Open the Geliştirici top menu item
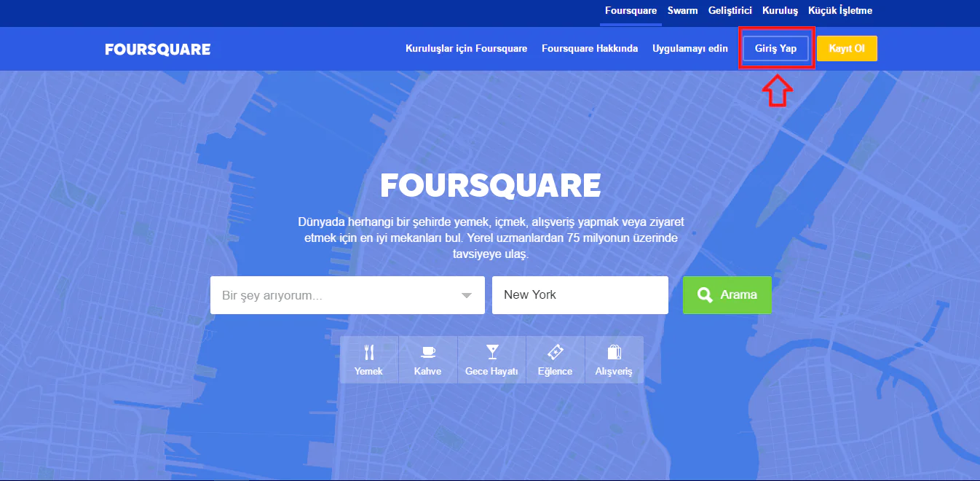 pos(730,11)
